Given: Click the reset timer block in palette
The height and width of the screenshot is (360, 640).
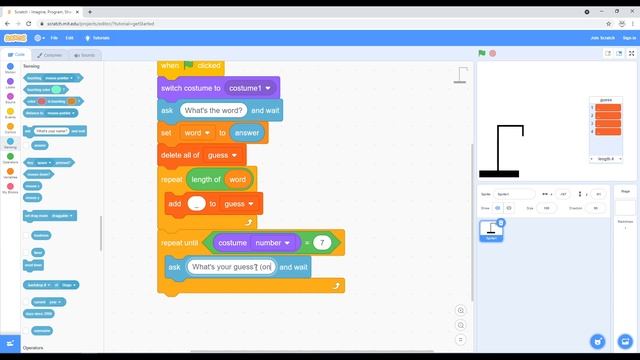Looking at the screenshot, I should (x=33, y=265).
